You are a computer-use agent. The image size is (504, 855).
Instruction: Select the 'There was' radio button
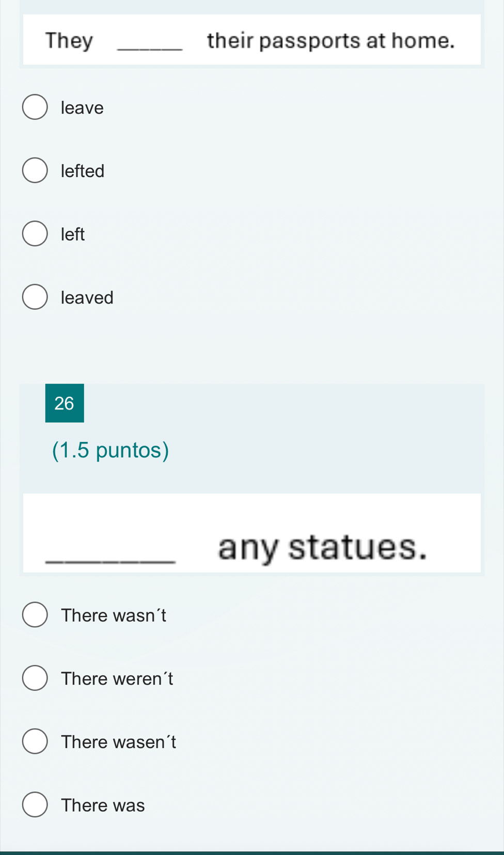coord(35,805)
